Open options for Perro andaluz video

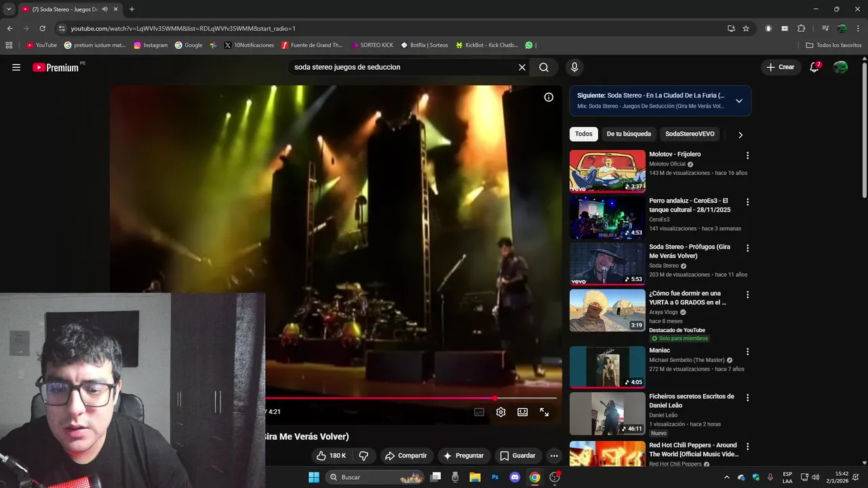(x=747, y=202)
